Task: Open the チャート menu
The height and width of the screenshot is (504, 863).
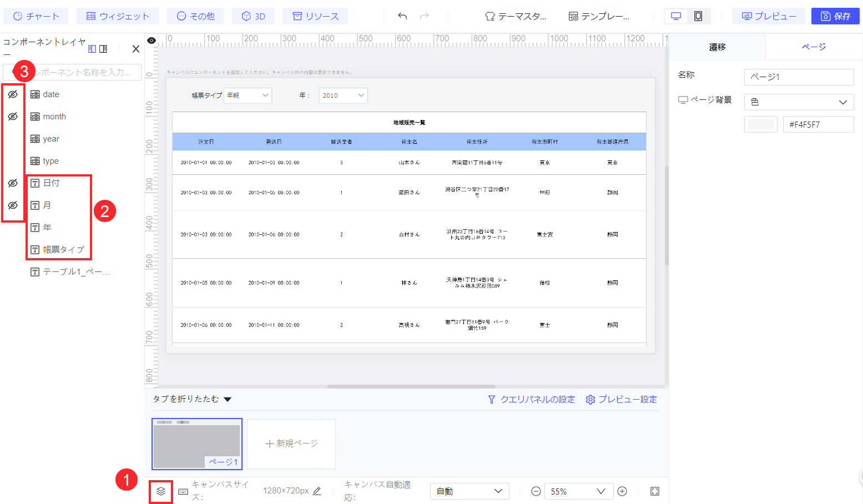Action: pyautogui.click(x=36, y=16)
